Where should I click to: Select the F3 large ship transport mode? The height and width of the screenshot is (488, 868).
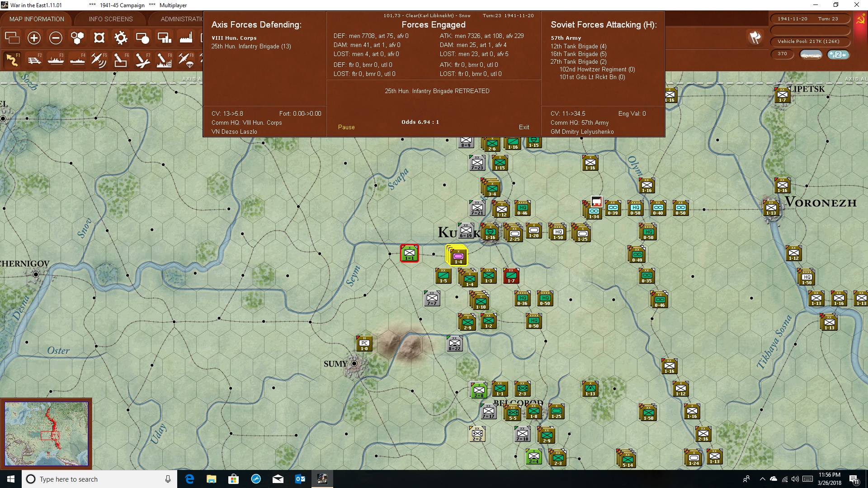tap(56, 60)
